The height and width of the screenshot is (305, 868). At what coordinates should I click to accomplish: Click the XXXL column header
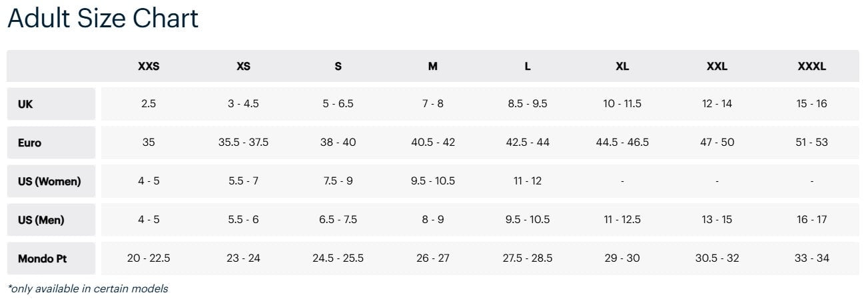[812, 67]
